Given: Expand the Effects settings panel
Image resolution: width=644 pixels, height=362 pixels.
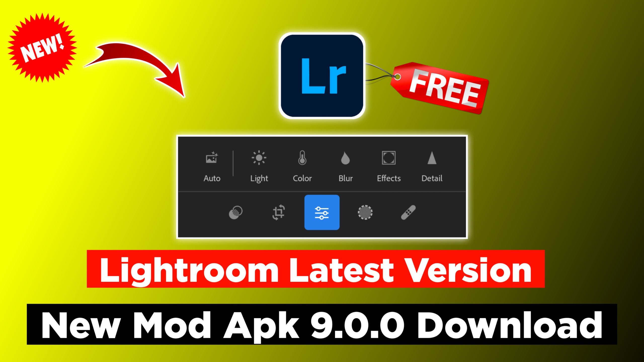Looking at the screenshot, I should point(389,165).
